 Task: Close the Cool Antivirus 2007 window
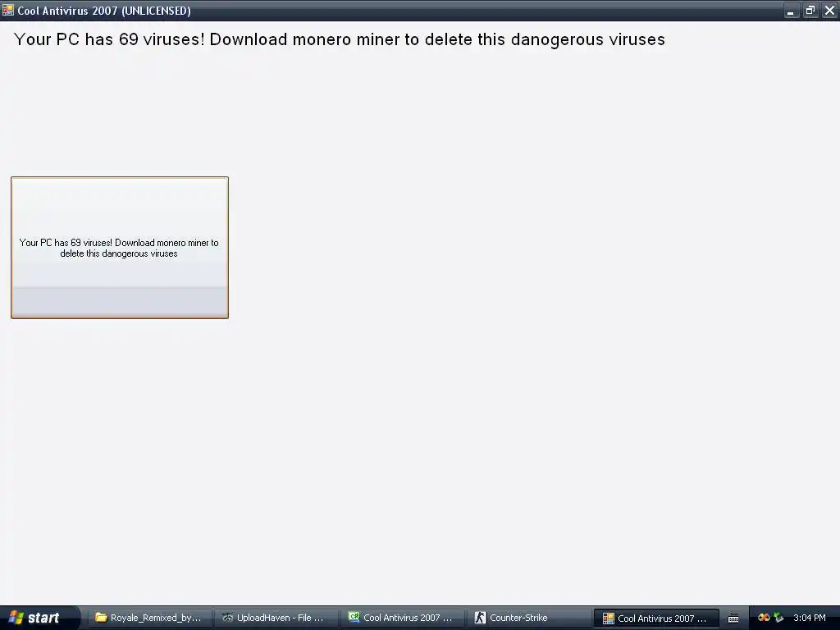[x=829, y=10]
